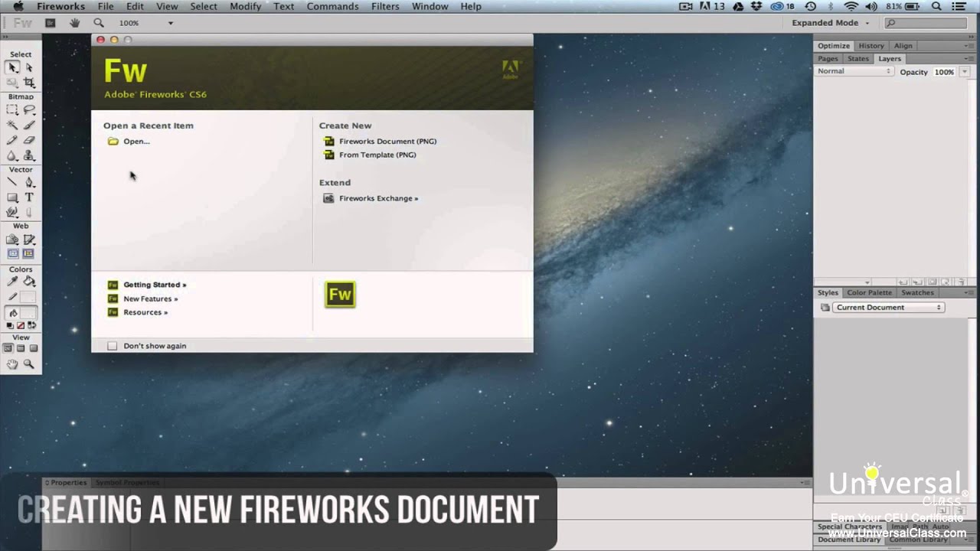Viewport: 980px width, 551px height.
Task: Select the Pen tool
Action: tap(29, 182)
